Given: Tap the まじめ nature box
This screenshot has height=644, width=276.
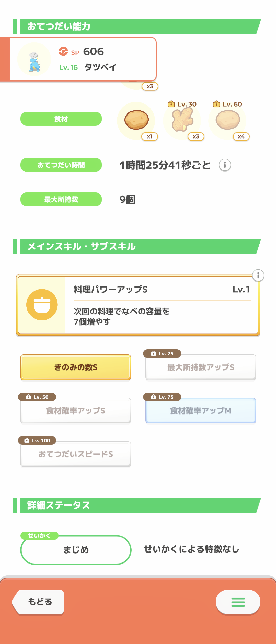Looking at the screenshot, I should click(76, 550).
